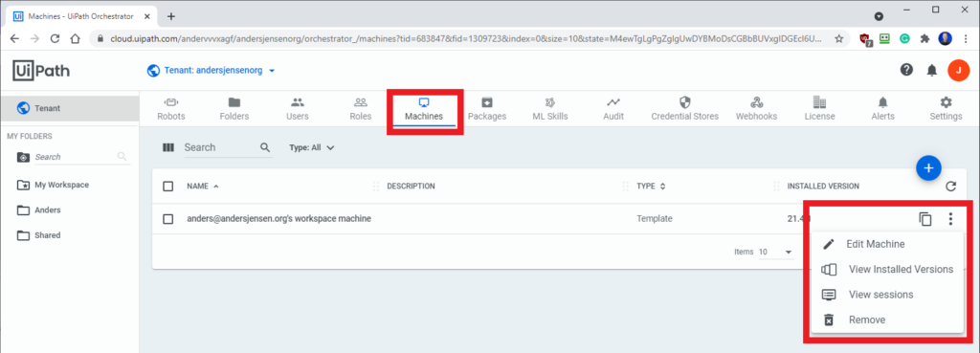This screenshot has width=980, height=353.
Task: Go to the ML Skills tab
Action: (550, 109)
